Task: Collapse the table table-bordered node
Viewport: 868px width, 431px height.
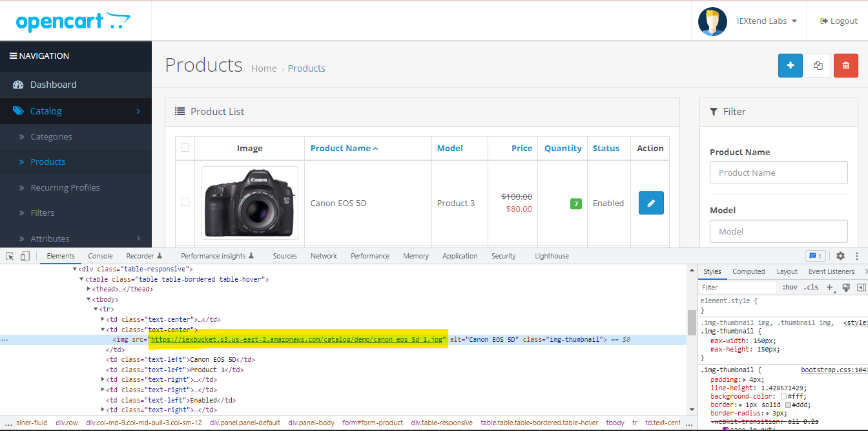Action: (x=81, y=279)
